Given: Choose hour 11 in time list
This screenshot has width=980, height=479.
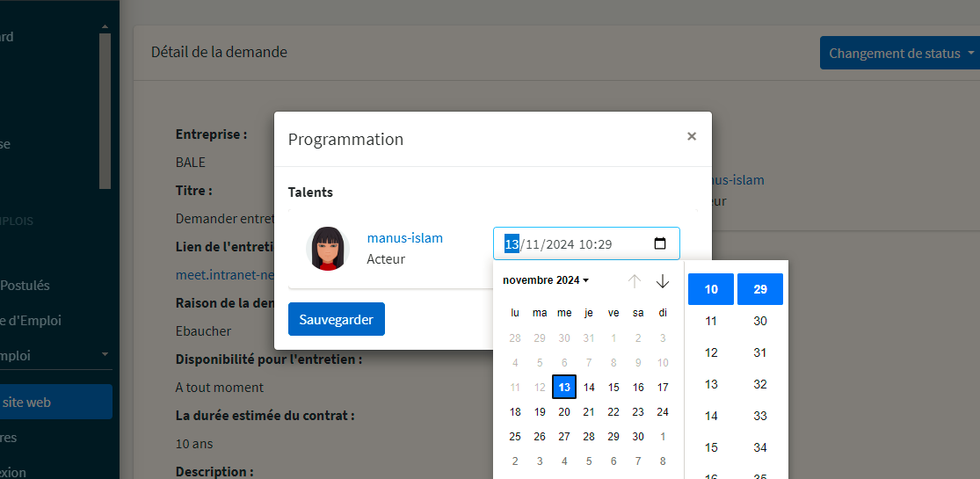Looking at the screenshot, I should point(711,321).
